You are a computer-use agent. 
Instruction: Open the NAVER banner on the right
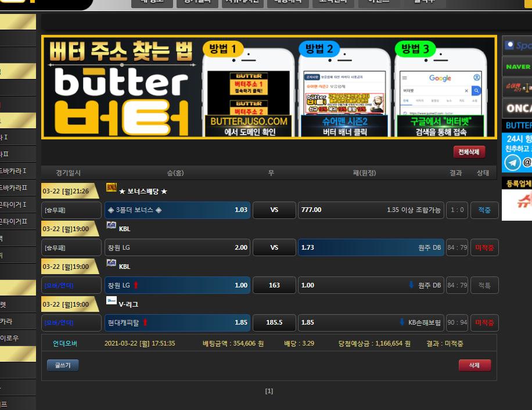(x=517, y=67)
